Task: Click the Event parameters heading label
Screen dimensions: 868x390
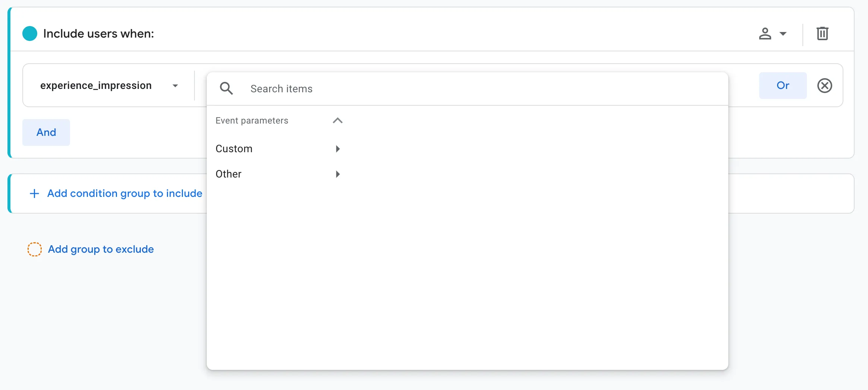Action: [x=252, y=121]
